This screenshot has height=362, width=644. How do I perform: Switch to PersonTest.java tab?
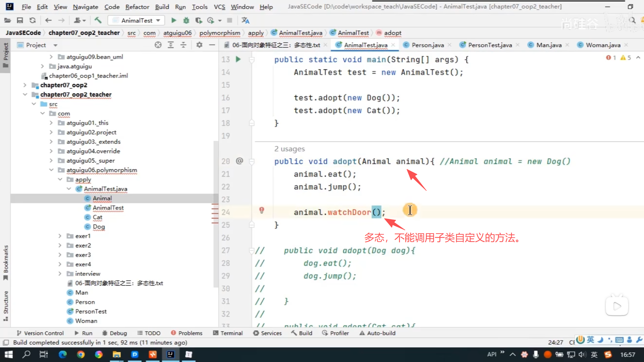489,45
